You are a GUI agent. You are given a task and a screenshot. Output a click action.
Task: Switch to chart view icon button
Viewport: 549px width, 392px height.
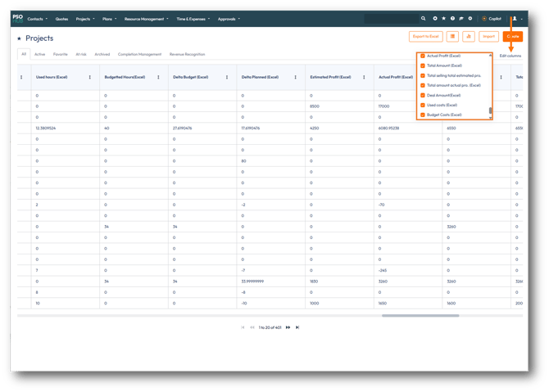click(x=469, y=36)
